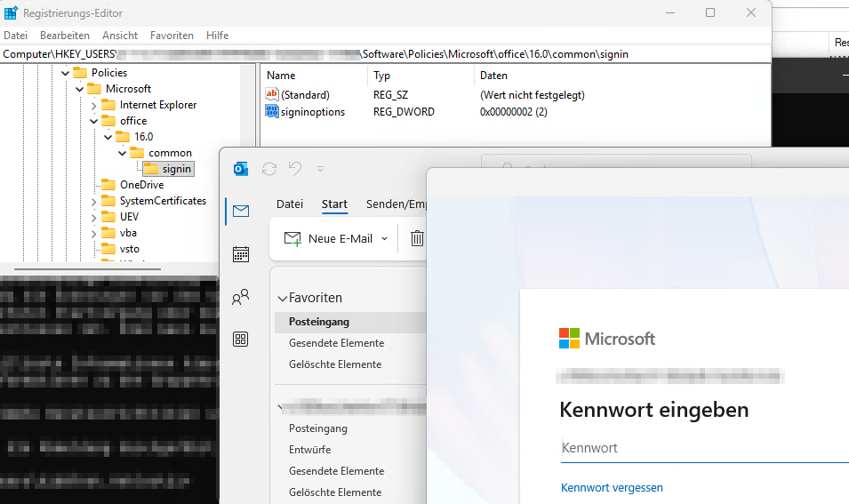This screenshot has height=504, width=849.
Task: Select the signin registry key
Action: point(177,169)
